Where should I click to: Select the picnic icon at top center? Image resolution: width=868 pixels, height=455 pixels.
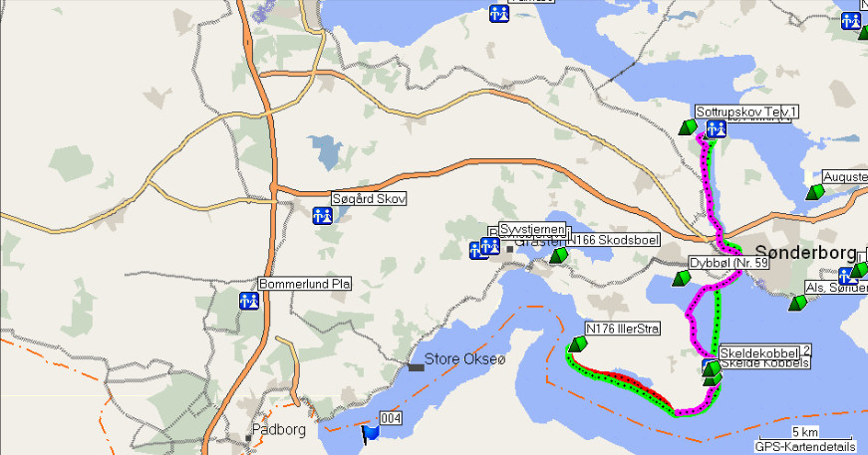[x=498, y=14]
